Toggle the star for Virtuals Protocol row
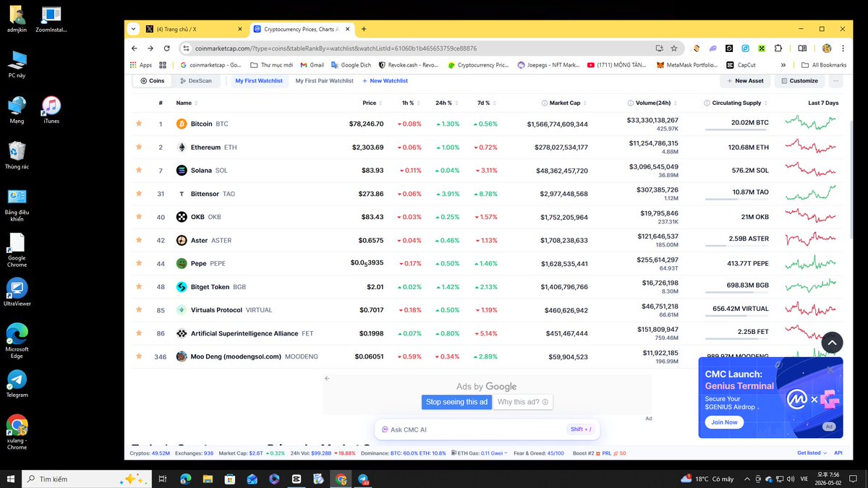The height and width of the screenshot is (488, 868). coord(139,310)
